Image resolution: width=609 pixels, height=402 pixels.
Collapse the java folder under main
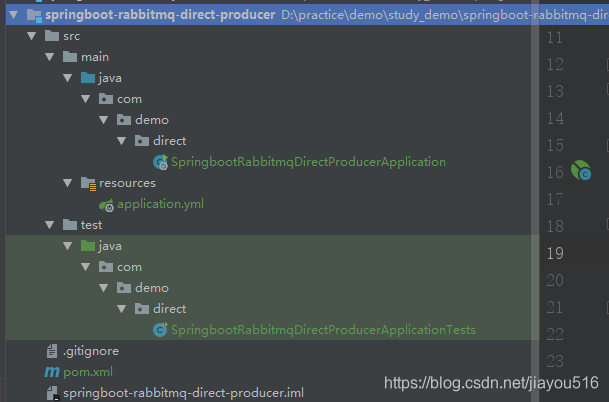point(68,78)
